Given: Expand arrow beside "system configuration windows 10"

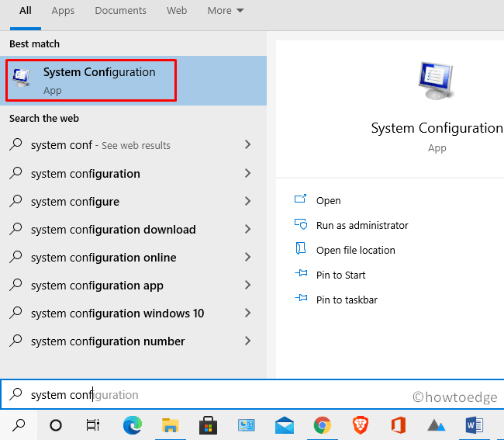Looking at the screenshot, I should [x=247, y=314].
